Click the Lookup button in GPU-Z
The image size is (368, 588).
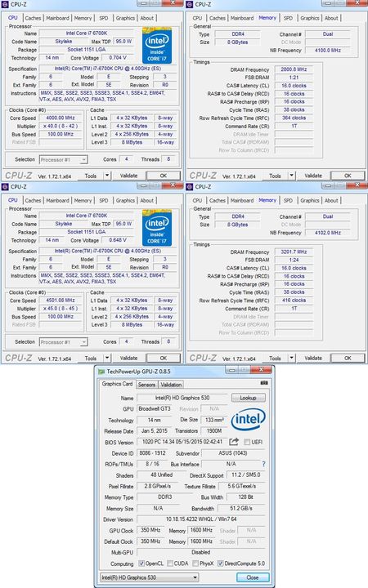pos(249,398)
